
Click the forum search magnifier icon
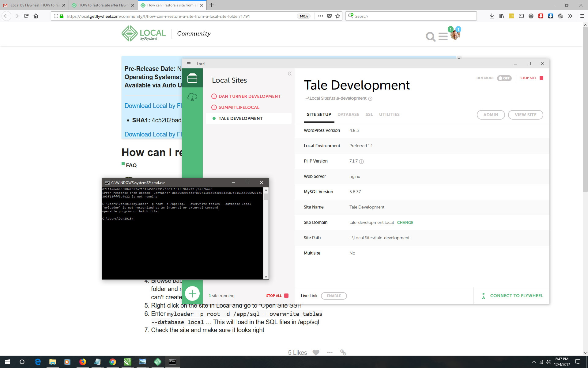coord(430,37)
